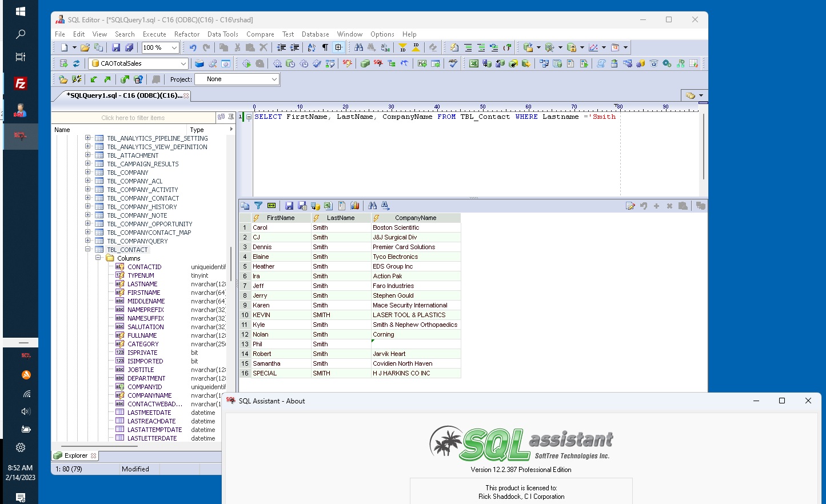Screen dimensions: 826x504
Task: Sort by FirstName column header
Action: (281, 218)
